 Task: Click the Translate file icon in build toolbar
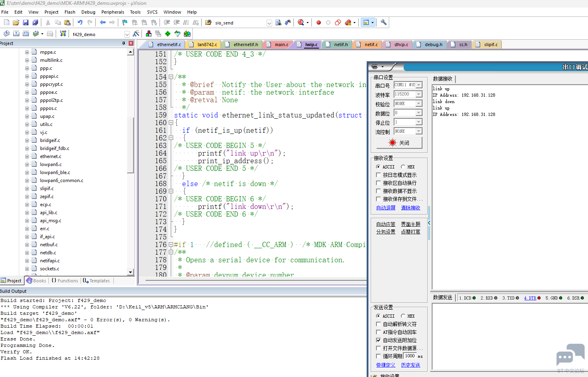(6, 34)
